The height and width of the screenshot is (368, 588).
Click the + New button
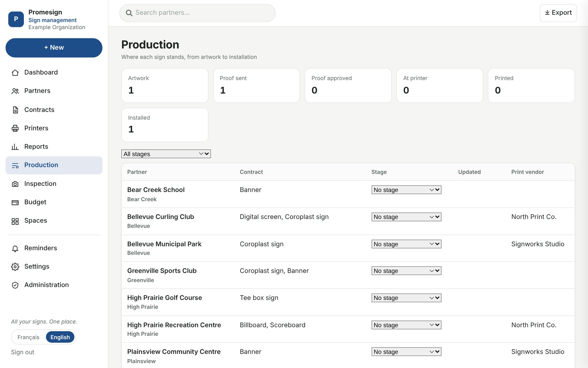[x=54, y=48]
